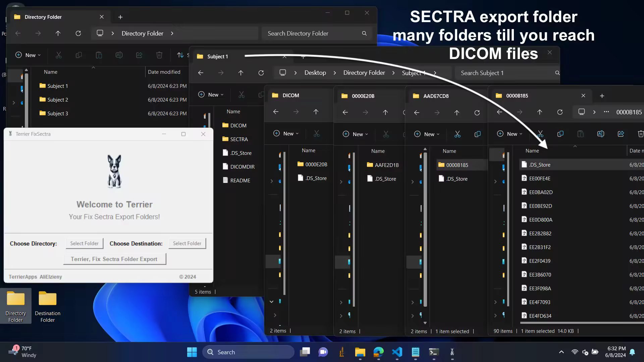Click the Select Folder button for Choose Directory
This screenshot has height=362, width=644.
[x=84, y=243]
